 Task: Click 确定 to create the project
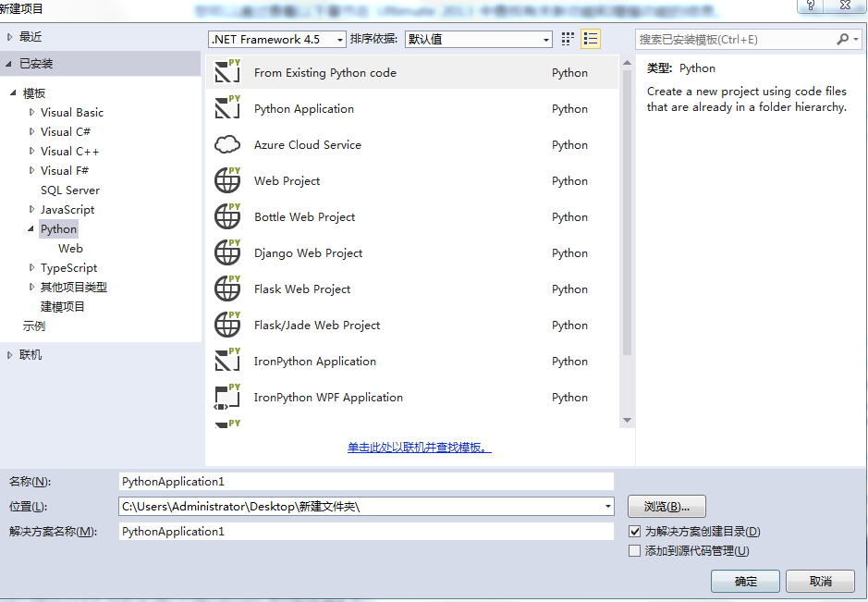coord(745,581)
